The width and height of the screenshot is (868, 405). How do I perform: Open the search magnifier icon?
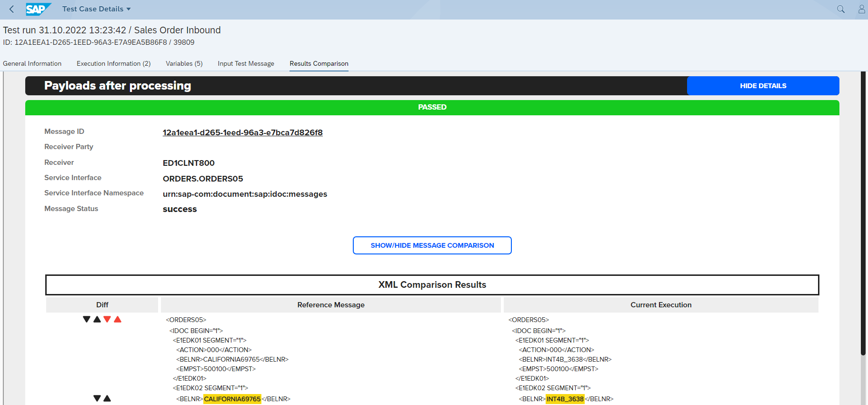point(841,9)
